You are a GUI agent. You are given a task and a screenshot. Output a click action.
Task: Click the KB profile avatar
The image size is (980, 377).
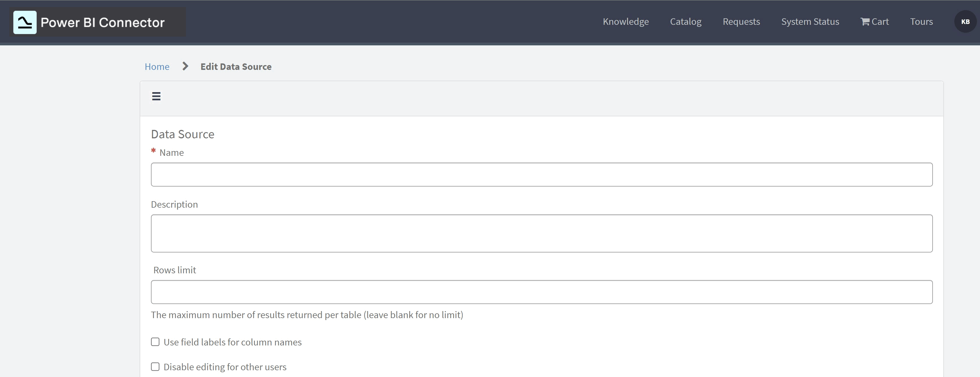point(965,21)
